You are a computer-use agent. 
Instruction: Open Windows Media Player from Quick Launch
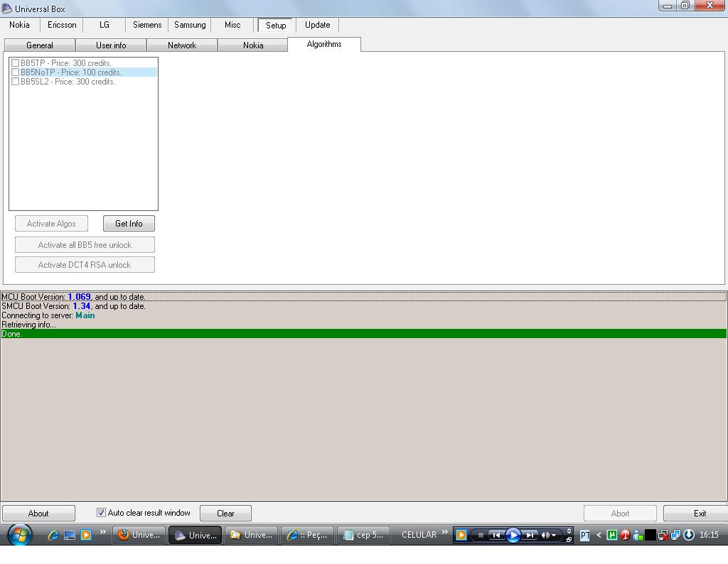[x=86, y=535]
